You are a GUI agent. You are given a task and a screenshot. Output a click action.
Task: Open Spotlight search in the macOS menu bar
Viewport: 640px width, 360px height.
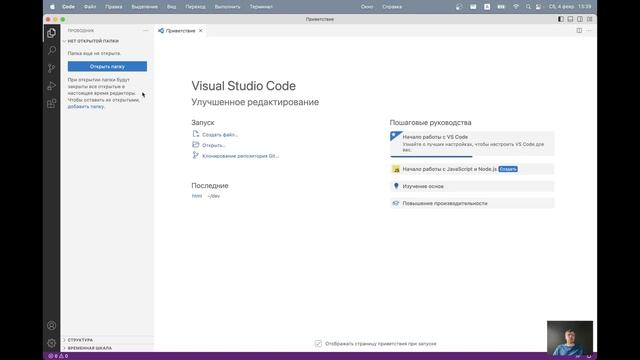point(528,7)
